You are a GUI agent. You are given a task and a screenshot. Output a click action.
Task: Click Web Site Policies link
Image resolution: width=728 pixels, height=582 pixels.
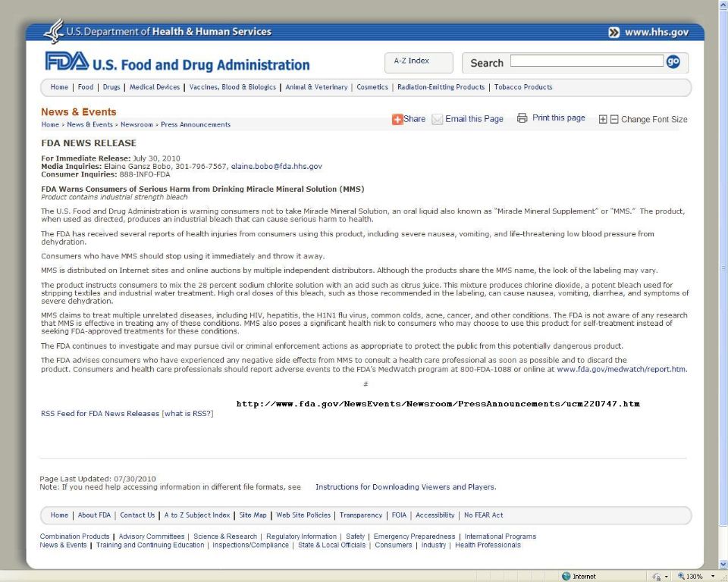(x=303, y=515)
